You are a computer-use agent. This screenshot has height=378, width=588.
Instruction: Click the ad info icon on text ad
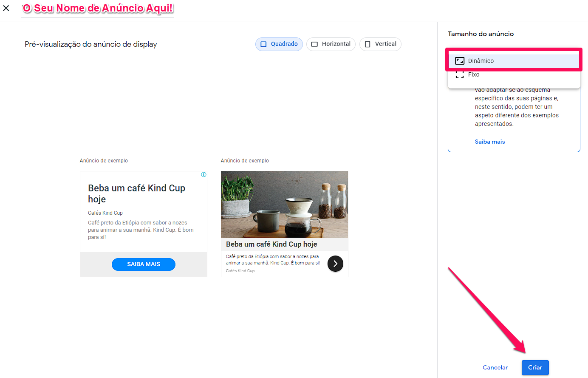[204, 175]
